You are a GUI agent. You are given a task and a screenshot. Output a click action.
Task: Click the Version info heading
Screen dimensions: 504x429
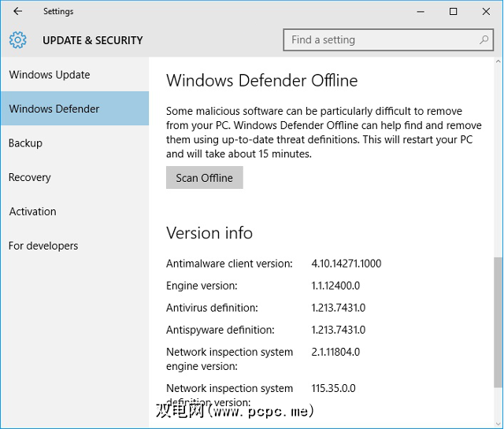click(x=209, y=233)
